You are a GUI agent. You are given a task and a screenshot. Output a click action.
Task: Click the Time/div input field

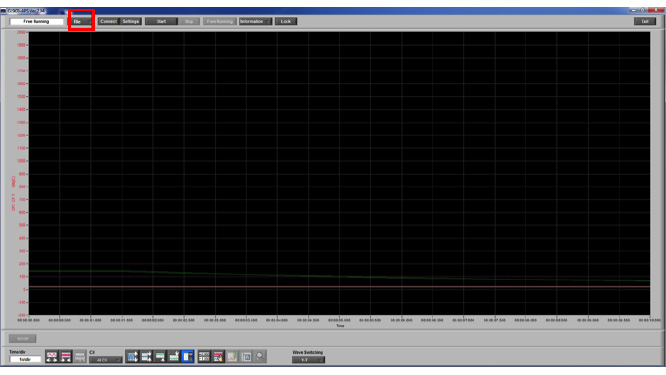[x=25, y=359]
